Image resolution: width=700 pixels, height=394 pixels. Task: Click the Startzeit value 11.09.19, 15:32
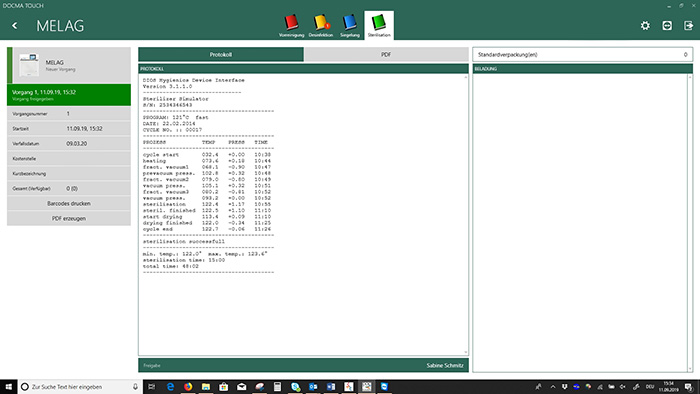click(x=84, y=129)
